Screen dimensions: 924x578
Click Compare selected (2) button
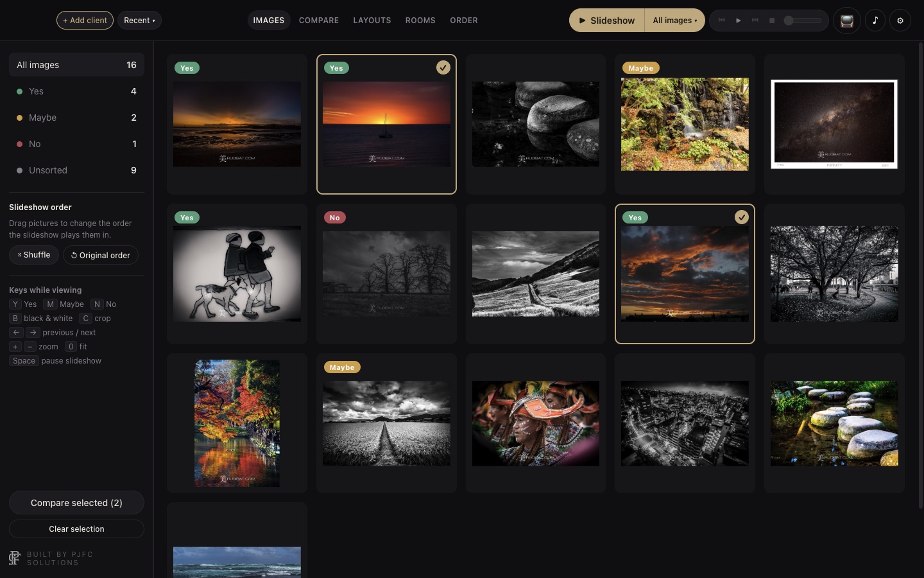click(76, 503)
